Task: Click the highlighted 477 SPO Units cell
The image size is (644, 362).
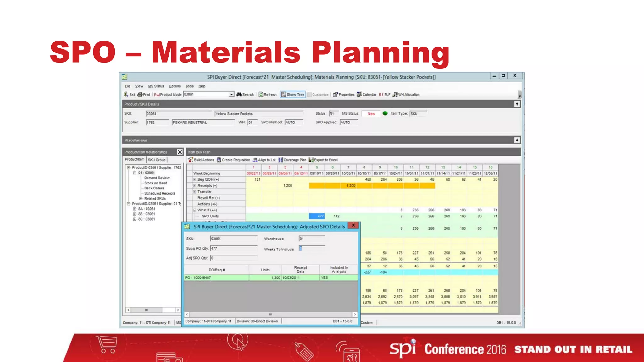Action: [x=317, y=216]
